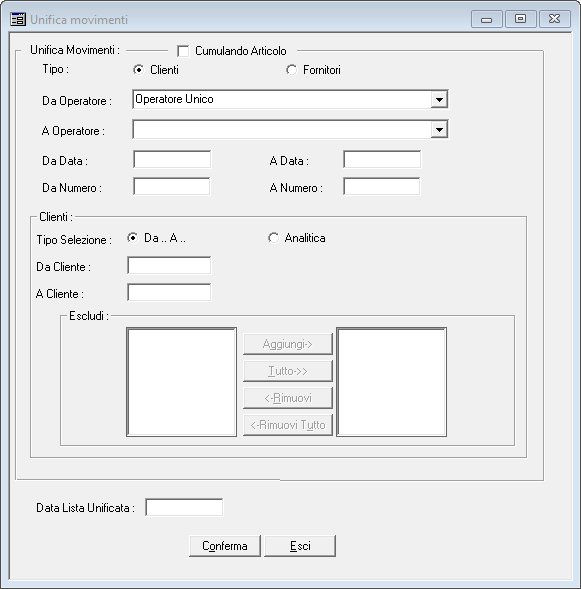Select the Da .. A .. radio option

click(133, 238)
